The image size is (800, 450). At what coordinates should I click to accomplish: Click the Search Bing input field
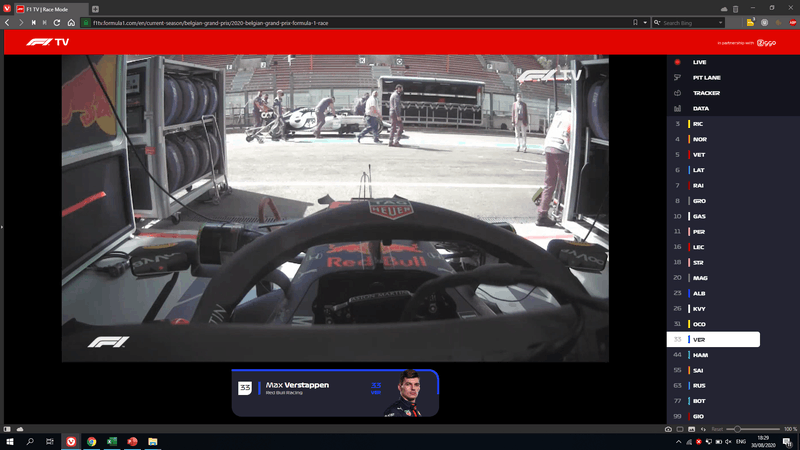pyautogui.click(x=689, y=23)
